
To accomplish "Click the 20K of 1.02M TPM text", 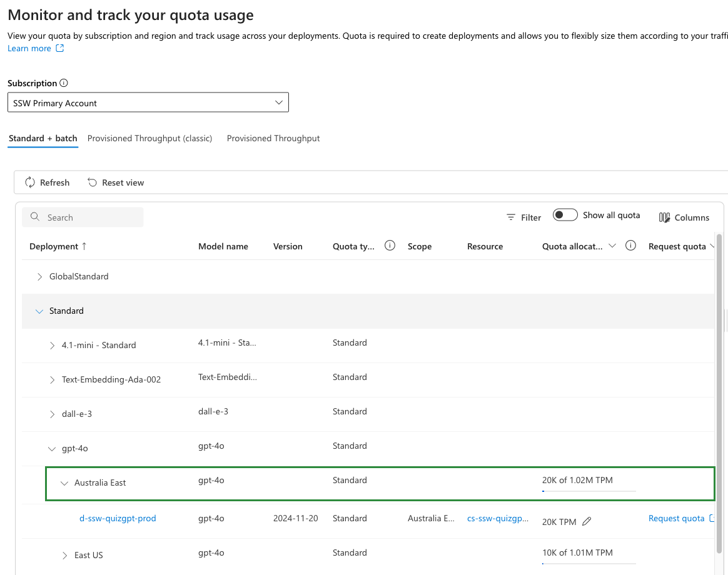I will coord(577,481).
